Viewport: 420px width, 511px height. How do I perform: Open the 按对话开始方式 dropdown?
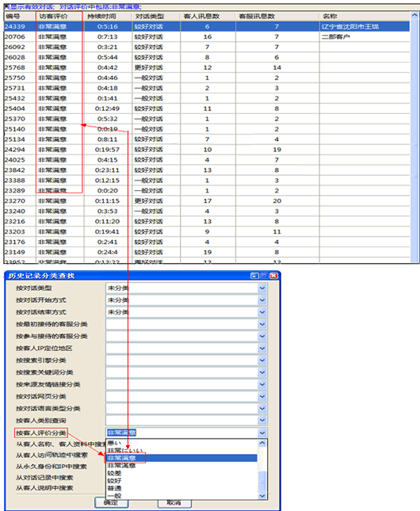(262, 300)
